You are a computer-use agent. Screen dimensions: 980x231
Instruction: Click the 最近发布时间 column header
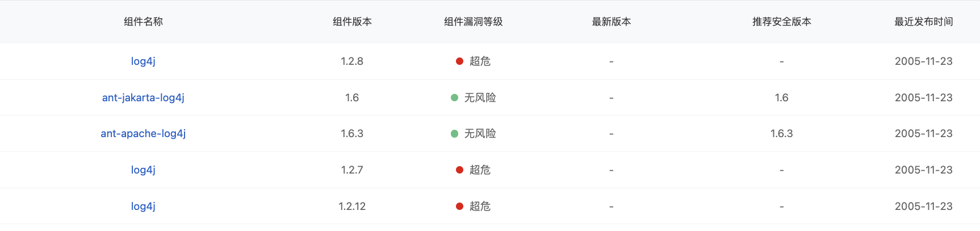click(x=924, y=22)
